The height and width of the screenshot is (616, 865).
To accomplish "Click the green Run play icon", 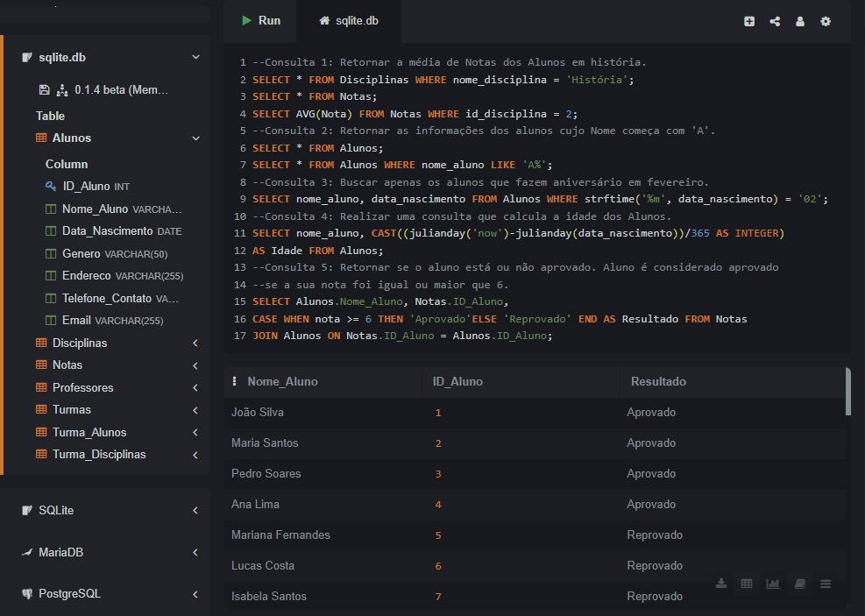I will pos(246,21).
